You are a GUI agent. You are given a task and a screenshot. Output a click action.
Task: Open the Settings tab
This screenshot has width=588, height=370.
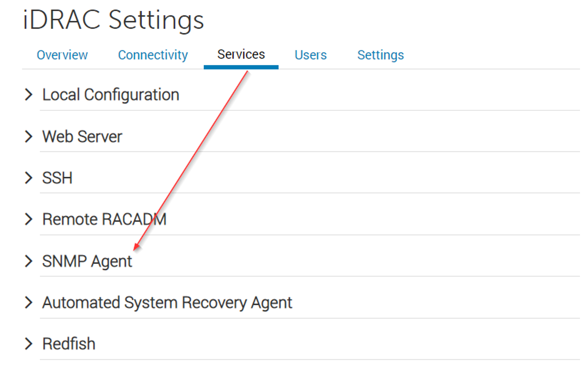tap(381, 55)
